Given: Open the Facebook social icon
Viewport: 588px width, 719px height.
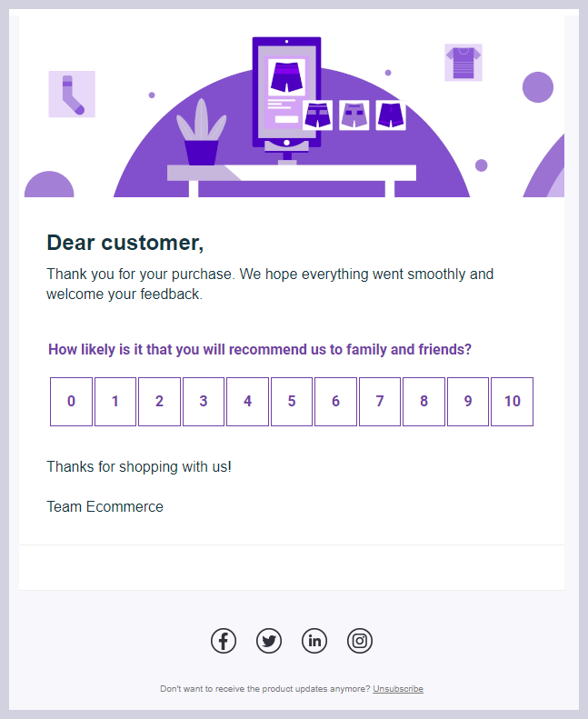Looking at the screenshot, I should click(224, 641).
